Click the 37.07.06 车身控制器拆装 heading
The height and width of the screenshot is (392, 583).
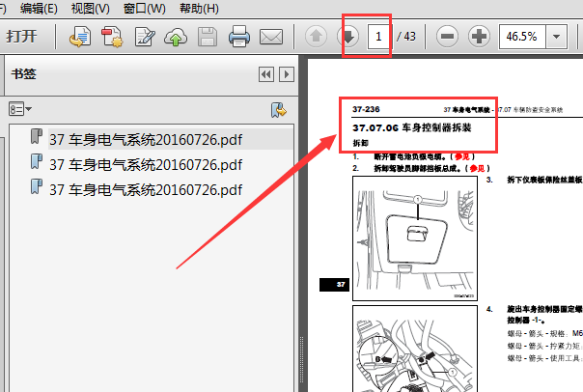(x=412, y=127)
